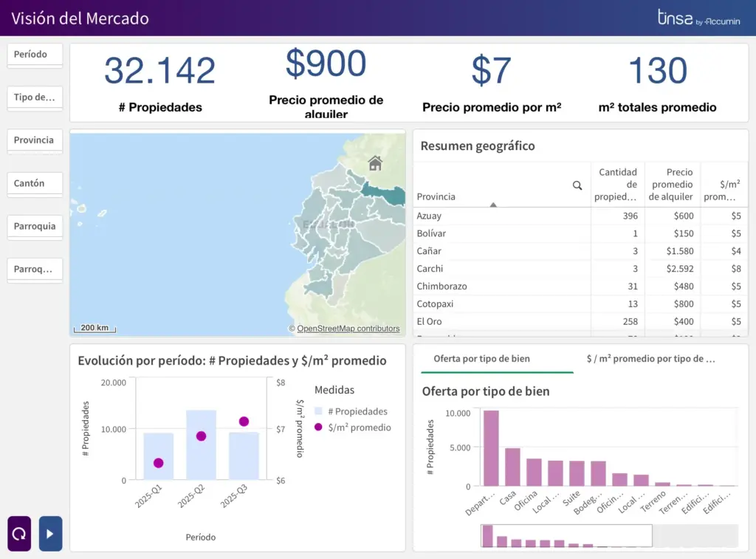Click the reset selections circular arrow button
756x559 pixels.
point(19,533)
